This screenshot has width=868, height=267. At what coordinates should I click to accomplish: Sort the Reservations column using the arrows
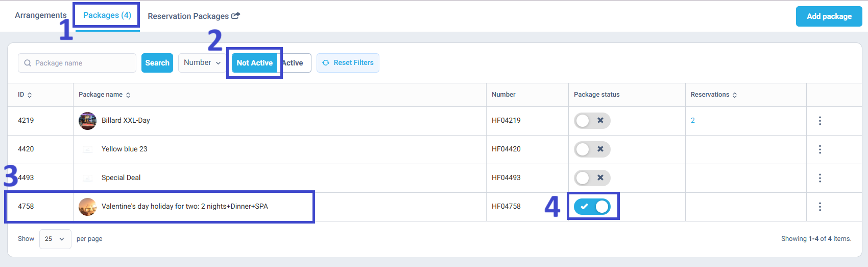[x=735, y=95]
